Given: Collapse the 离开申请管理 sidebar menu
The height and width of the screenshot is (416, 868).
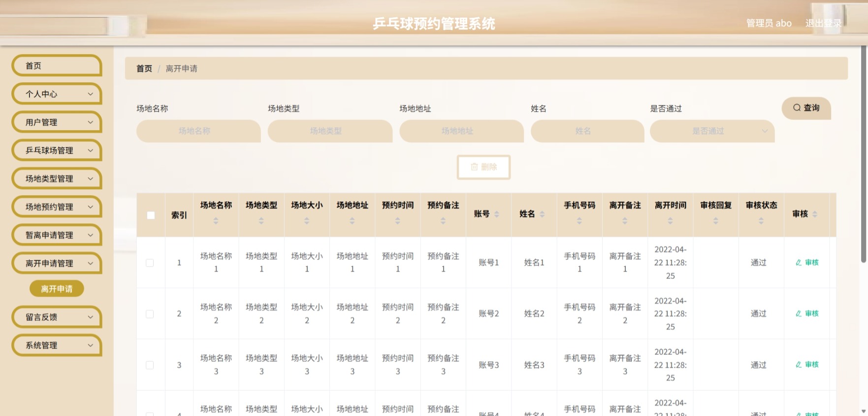Looking at the screenshot, I should point(57,263).
